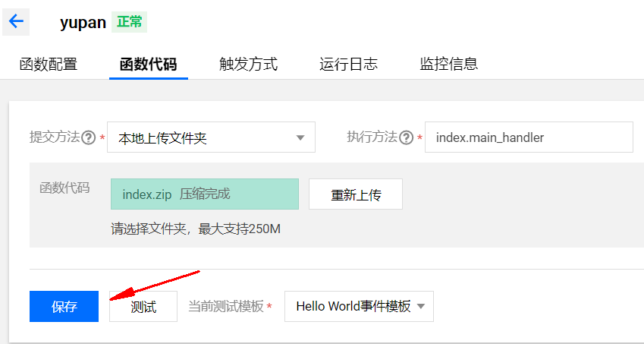Save the function with 保存 button
The image size is (644, 344).
pyautogui.click(x=64, y=307)
